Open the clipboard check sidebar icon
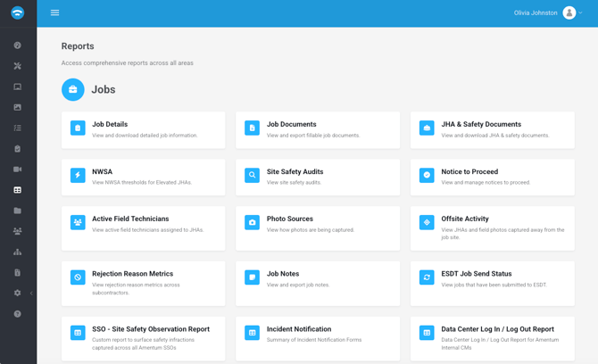Viewport: 598px width, 364px height. (x=18, y=149)
